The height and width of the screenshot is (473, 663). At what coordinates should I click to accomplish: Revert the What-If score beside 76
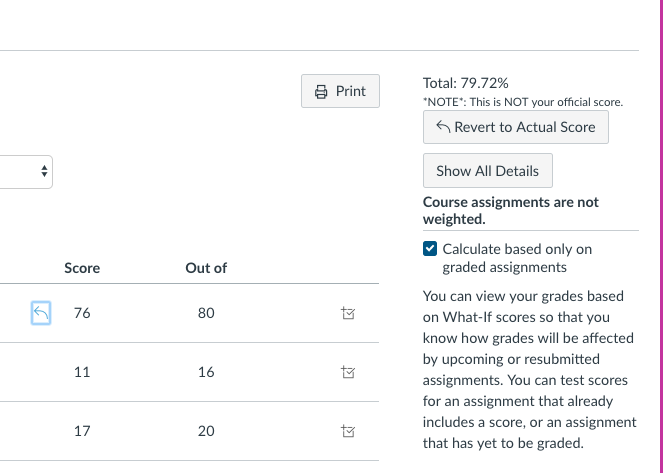pyautogui.click(x=41, y=313)
